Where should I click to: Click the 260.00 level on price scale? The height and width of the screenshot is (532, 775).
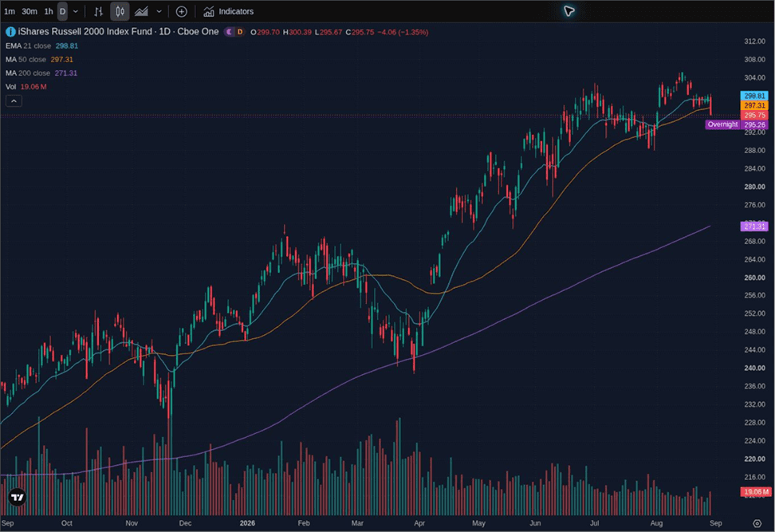(x=754, y=278)
